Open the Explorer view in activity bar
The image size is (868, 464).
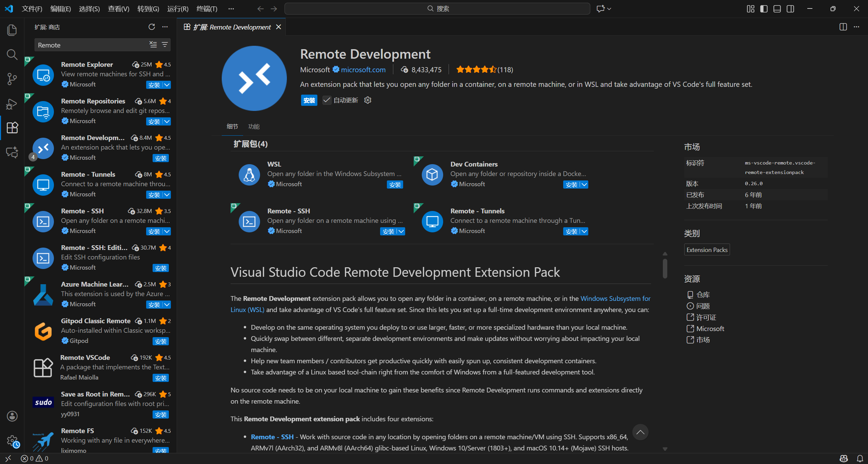[12, 30]
